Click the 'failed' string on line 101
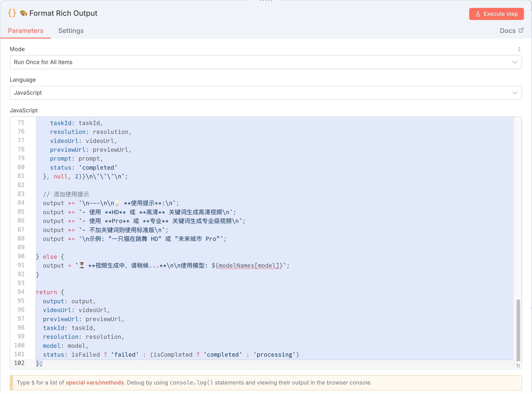532x394 pixels. coord(125,355)
